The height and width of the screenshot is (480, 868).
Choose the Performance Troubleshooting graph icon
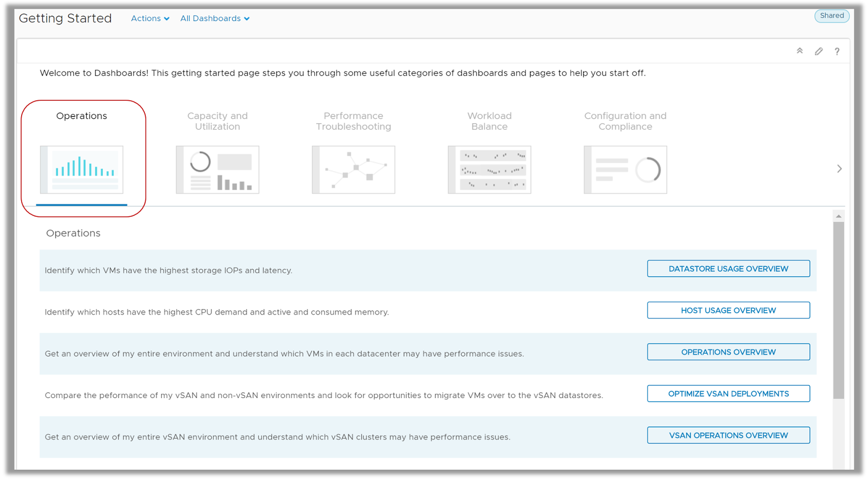click(354, 169)
